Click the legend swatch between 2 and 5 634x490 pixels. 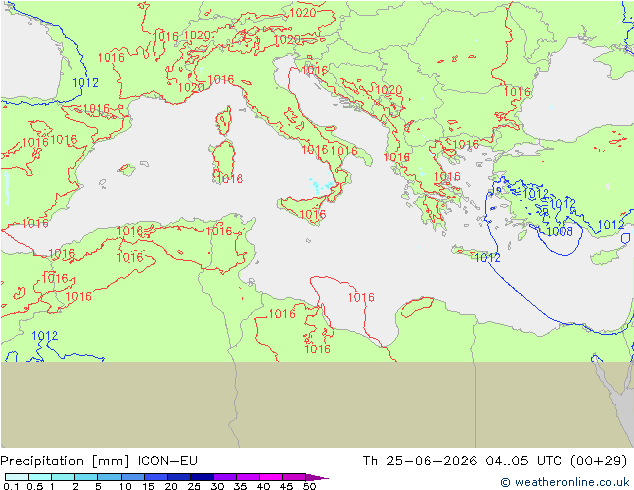click(x=86, y=477)
